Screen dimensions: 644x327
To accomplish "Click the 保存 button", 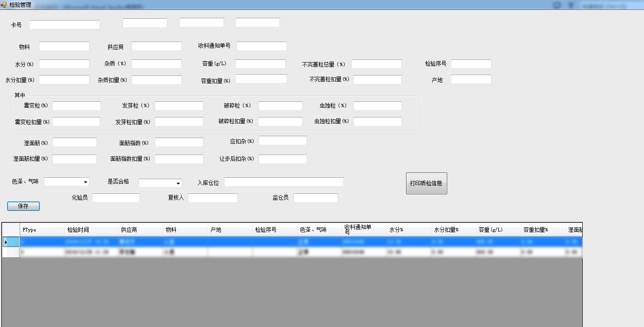I will (23, 206).
